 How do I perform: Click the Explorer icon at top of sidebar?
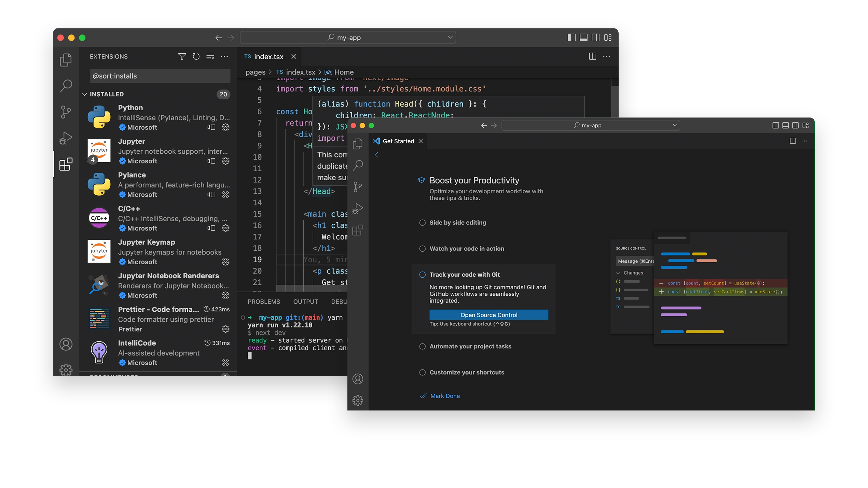click(x=66, y=59)
